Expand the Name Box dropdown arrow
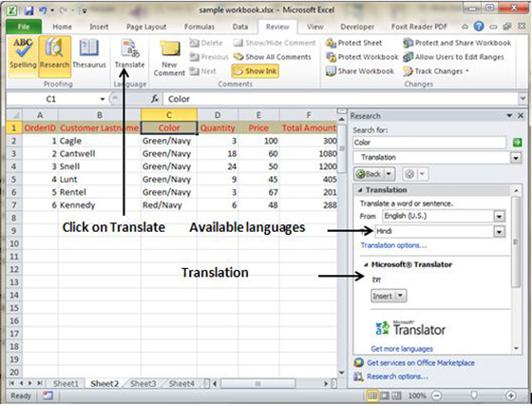 (x=103, y=99)
